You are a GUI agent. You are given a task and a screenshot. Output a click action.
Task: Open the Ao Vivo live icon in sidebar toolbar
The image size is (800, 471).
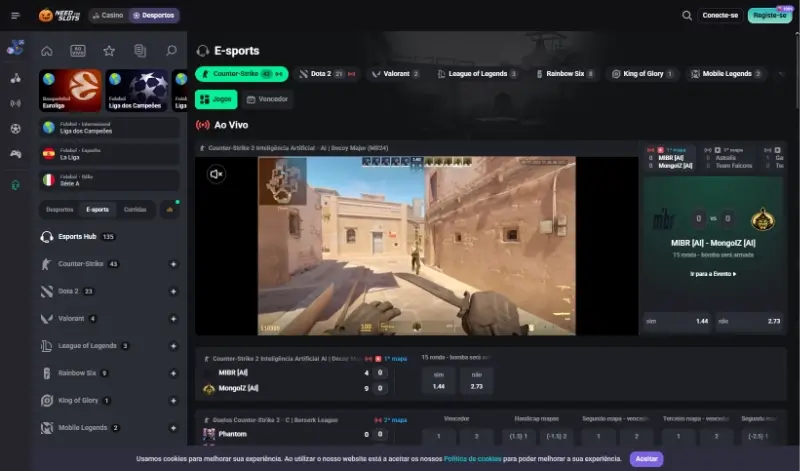[78, 51]
